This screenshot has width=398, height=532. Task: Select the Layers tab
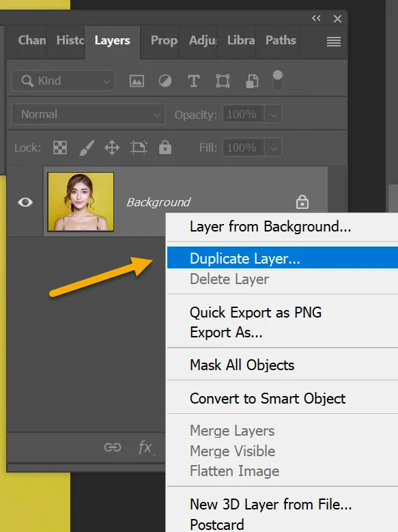tap(113, 40)
